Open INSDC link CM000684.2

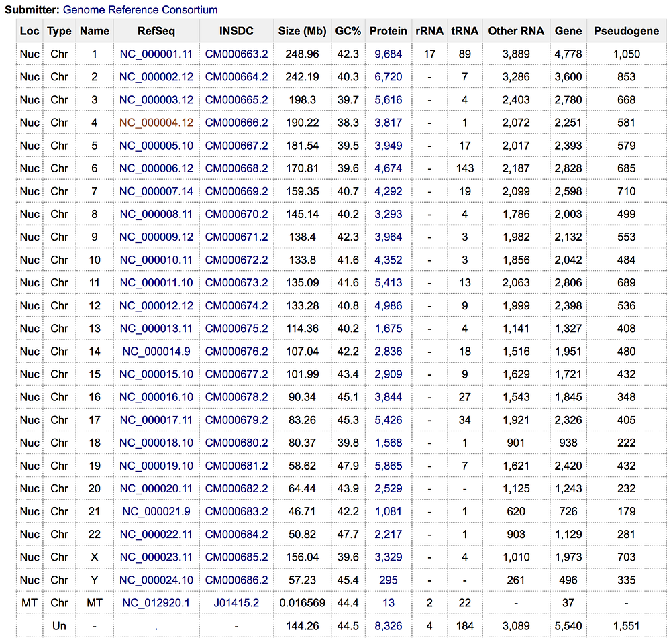pyautogui.click(x=237, y=535)
